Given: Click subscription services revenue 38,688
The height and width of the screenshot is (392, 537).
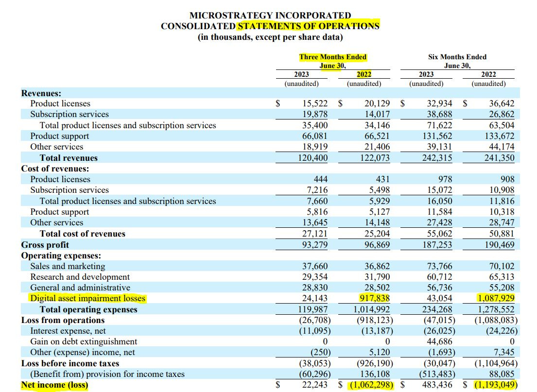Looking at the screenshot, I should (x=439, y=114).
